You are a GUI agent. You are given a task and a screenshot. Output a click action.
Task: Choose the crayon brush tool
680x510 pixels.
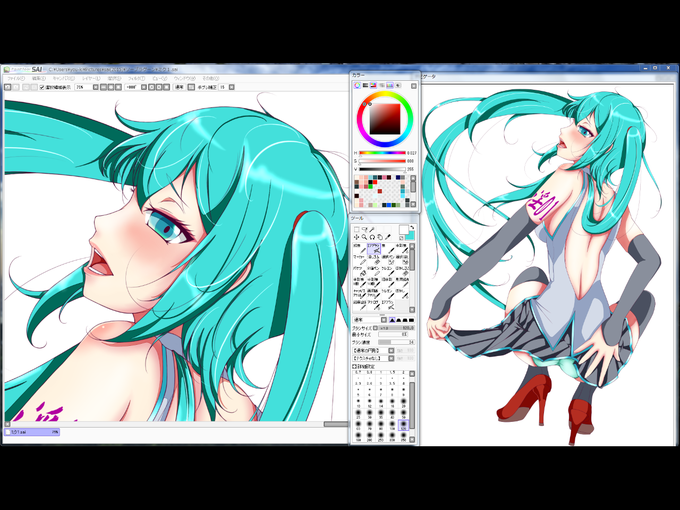[x=388, y=271]
